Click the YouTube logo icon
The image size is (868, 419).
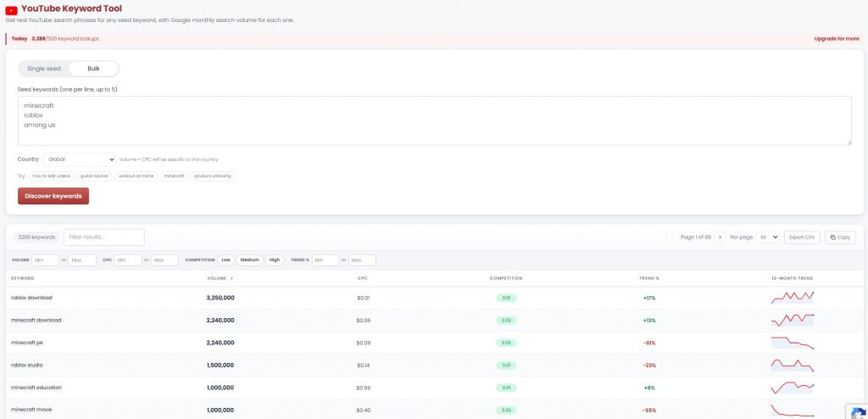coord(12,10)
